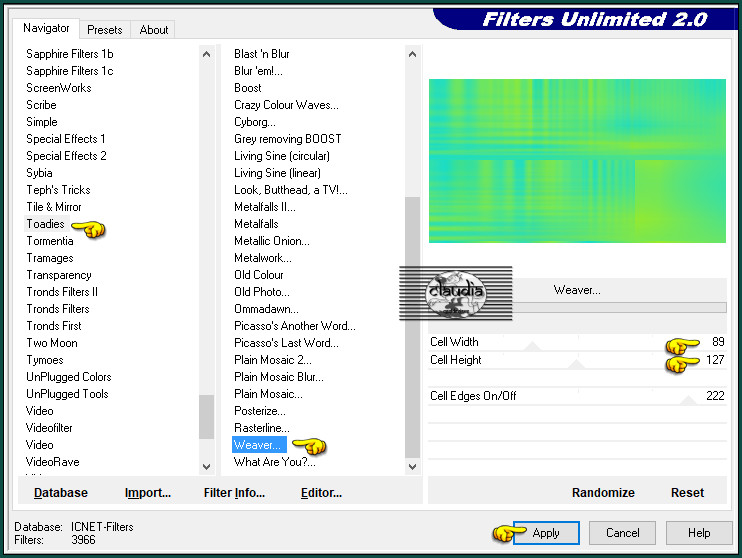Select Toadies filter category
The width and height of the screenshot is (742, 558).
(45, 224)
